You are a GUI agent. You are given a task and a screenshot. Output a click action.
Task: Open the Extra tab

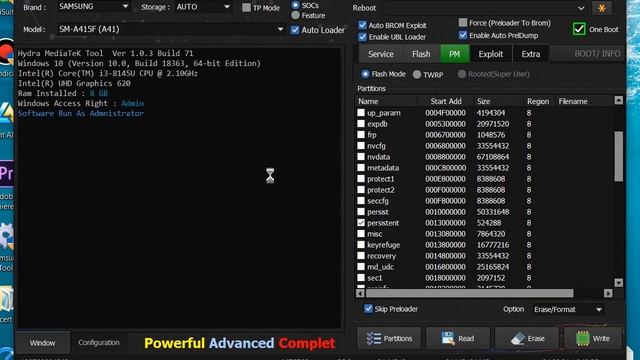tap(530, 54)
